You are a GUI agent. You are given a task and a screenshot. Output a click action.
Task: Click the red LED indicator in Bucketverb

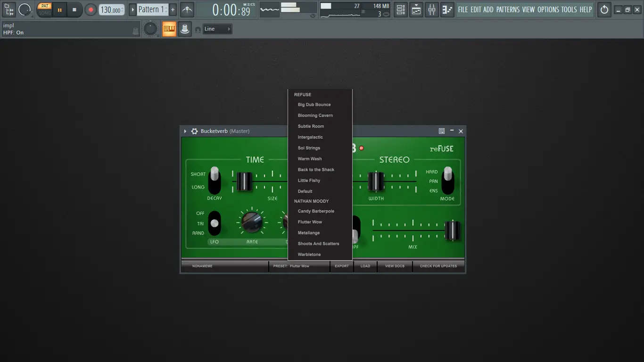(x=362, y=148)
